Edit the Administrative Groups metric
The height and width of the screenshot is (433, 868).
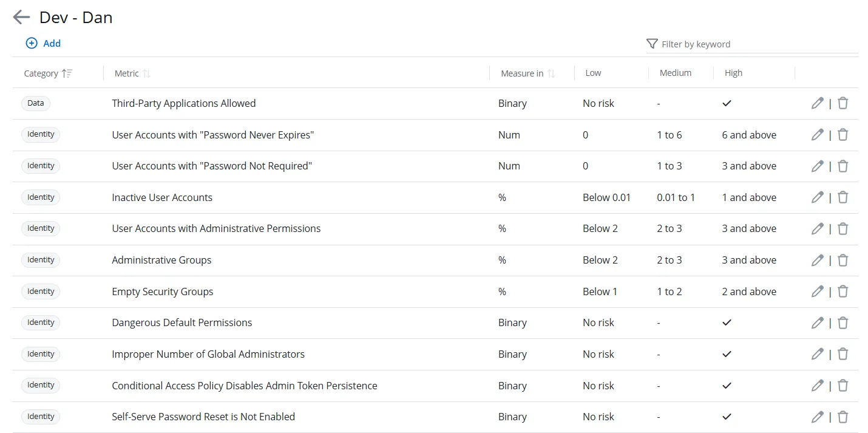click(x=818, y=260)
